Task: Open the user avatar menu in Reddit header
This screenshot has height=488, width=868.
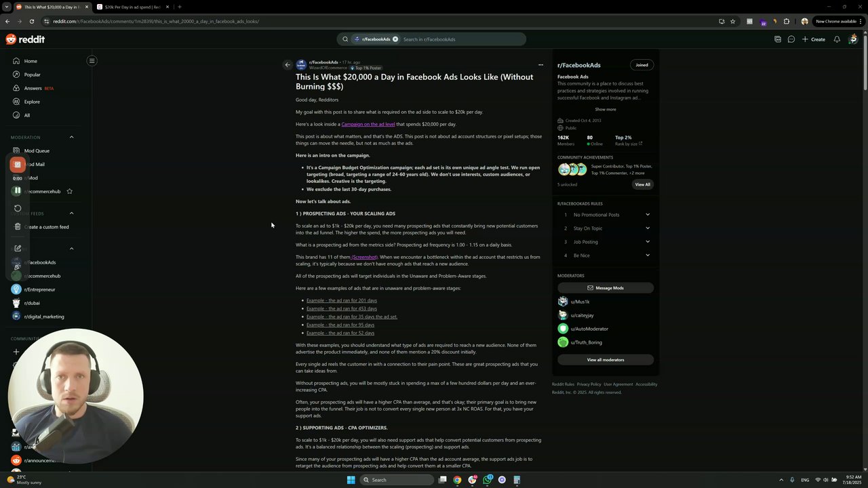Action: pyautogui.click(x=853, y=39)
